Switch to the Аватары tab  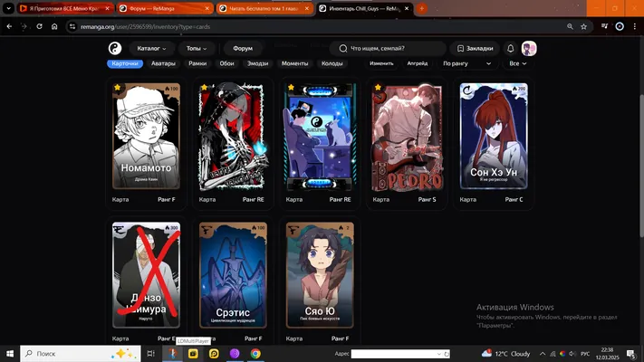(x=163, y=63)
